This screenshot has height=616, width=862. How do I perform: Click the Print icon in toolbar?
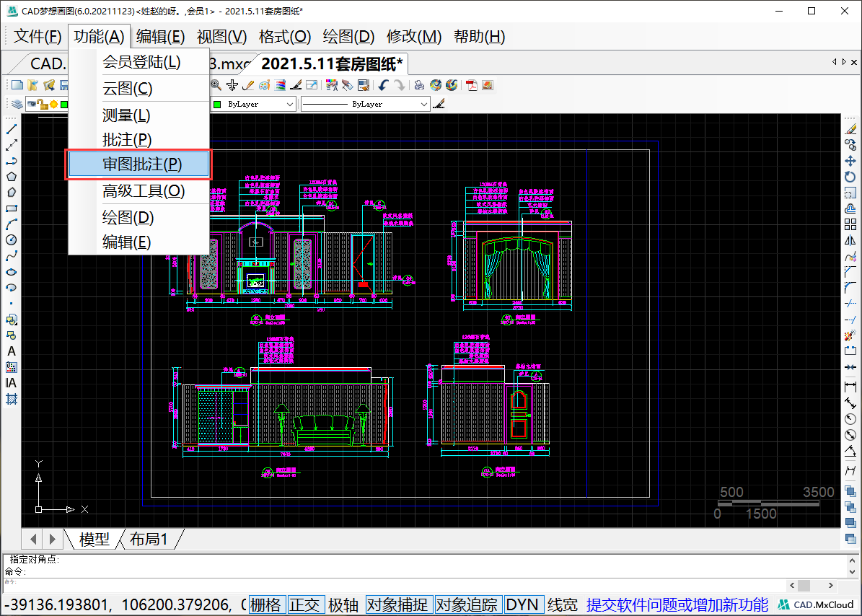click(x=419, y=85)
